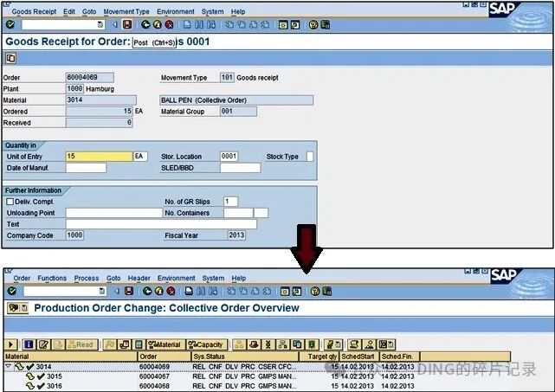Click the Print icon in Goods Receipt toolbar
The image size is (555, 392).
[x=187, y=24]
